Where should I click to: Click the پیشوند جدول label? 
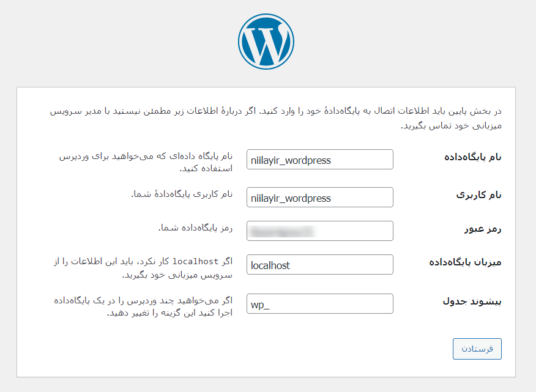[x=472, y=301]
